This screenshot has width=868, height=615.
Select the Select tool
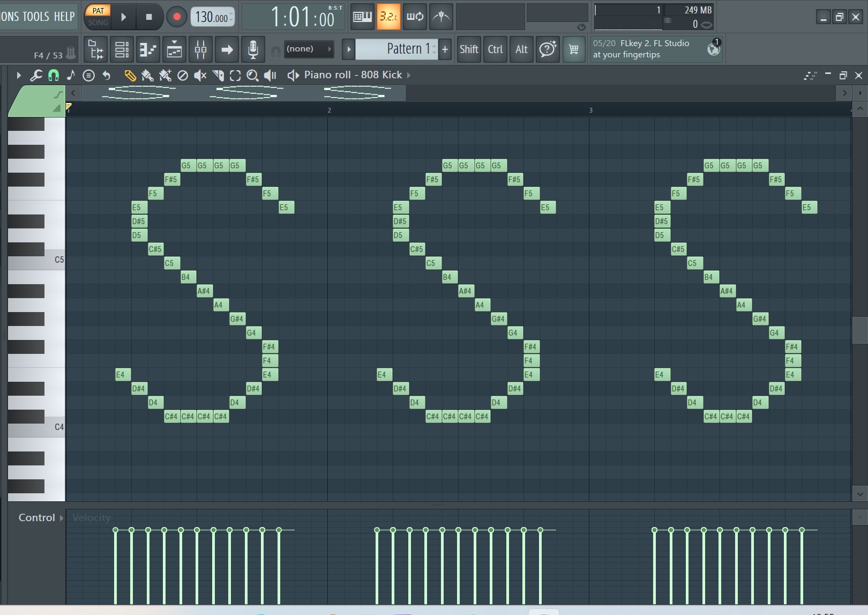(x=235, y=76)
